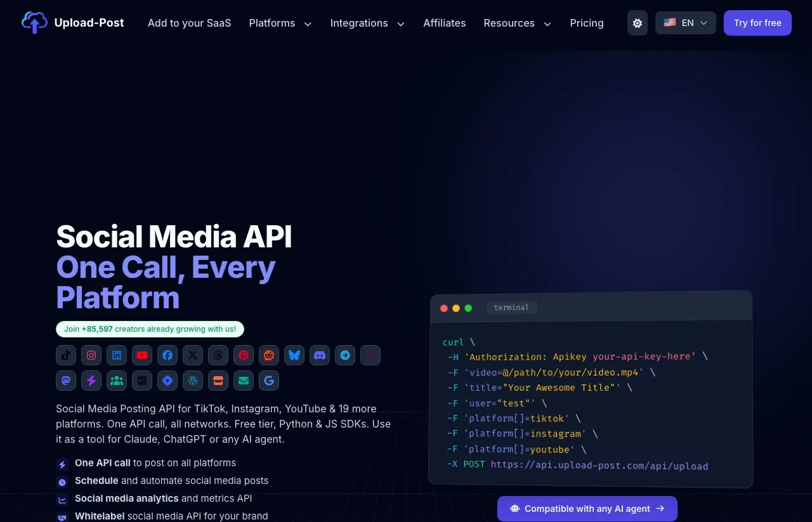The height and width of the screenshot is (522, 812).
Task: Click the green envelope email icon
Action: [x=244, y=381]
